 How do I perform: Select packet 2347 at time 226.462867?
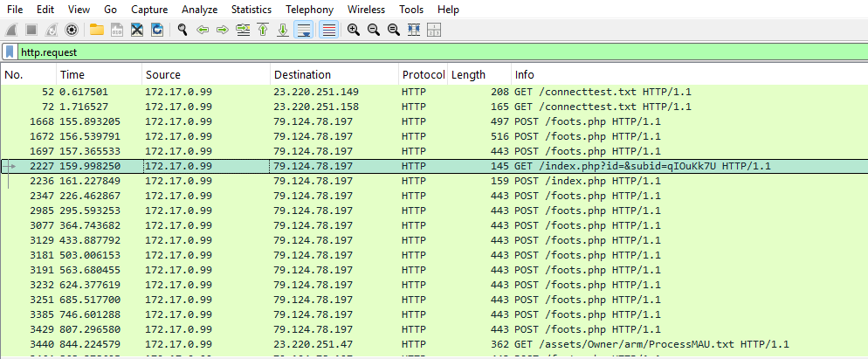434,196
